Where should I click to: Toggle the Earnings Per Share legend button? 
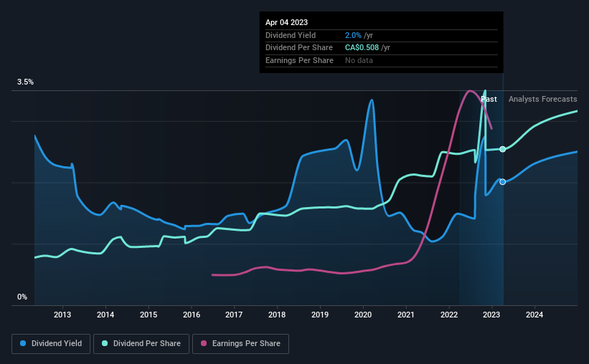click(x=240, y=343)
